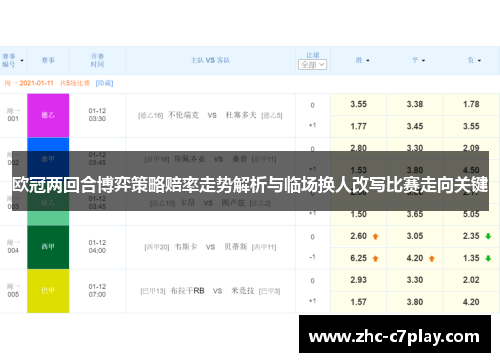
Task: Click the orange up arrow beside 4.20 in match 004
Action: (x=432, y=259)
